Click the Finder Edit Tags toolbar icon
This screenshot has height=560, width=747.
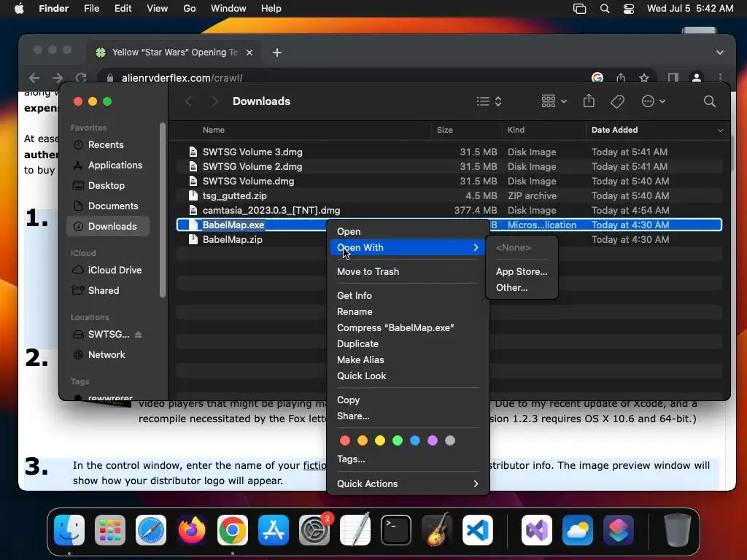coord(617,101)
